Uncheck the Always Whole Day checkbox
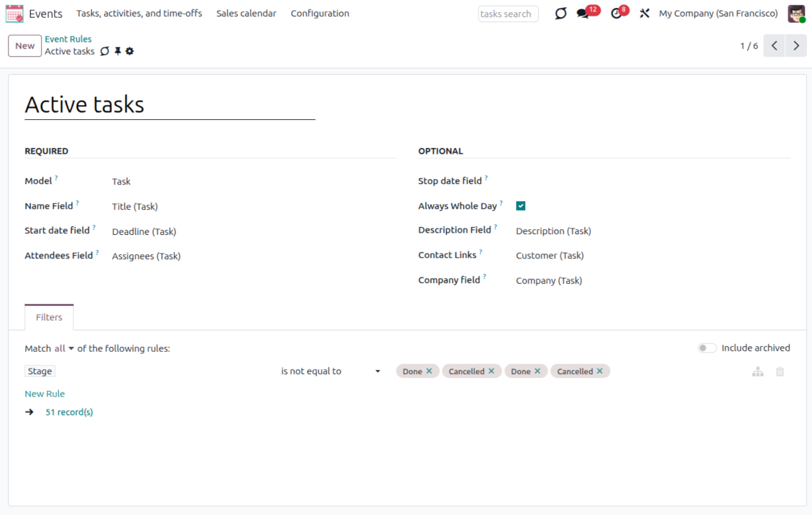Viewport: 812px width, 515px height. [521, 206]
